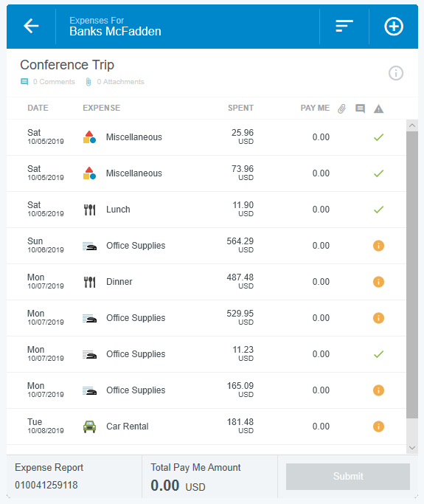Screen dimensions: 424x504
Task: Click the 0 Comments speech bubble icon
Action: pyautogui.click(x=24, y=82)
